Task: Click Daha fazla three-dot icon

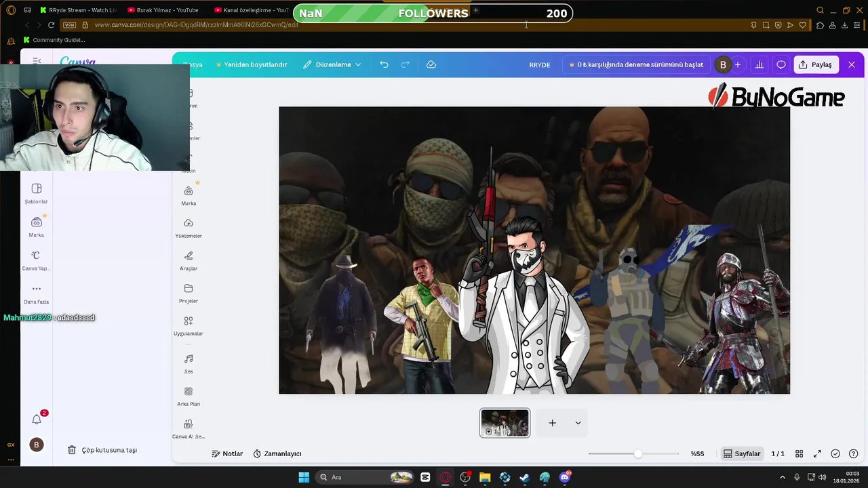Action: (37, 289)
